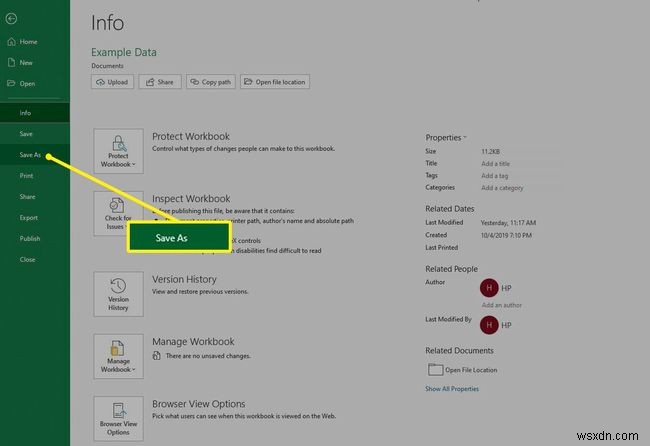Viewport: 650px width, 446px height.
Task: Click Open file location button
Action: [x=275, y=82]
